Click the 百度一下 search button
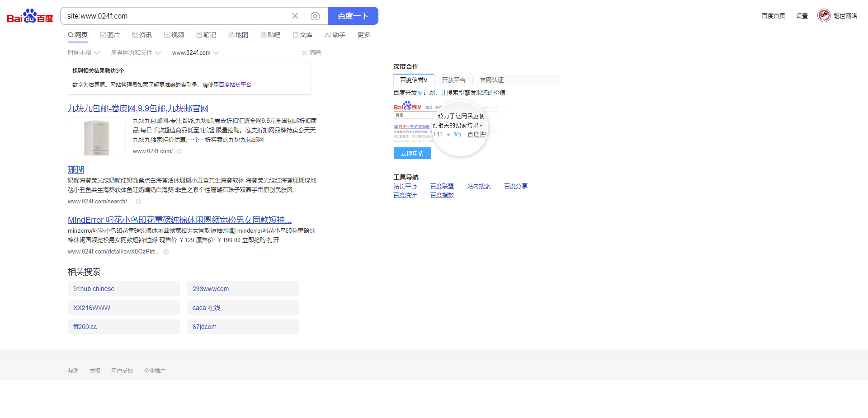868x418 pixels. pos(353,16)
